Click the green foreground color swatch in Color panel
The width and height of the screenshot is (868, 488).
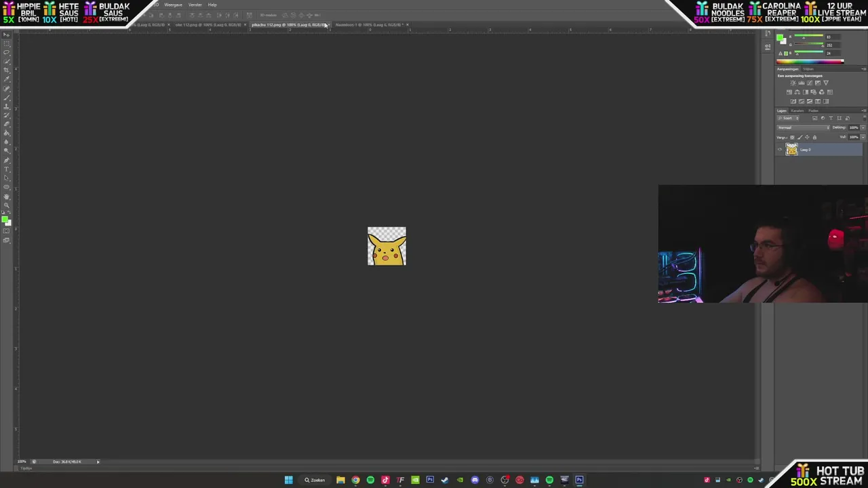point(780,37)
